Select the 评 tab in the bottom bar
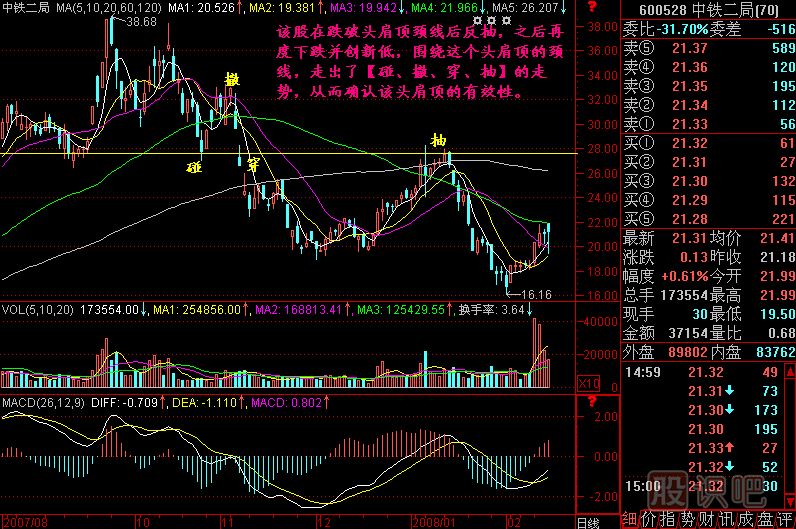 (781, 520)
